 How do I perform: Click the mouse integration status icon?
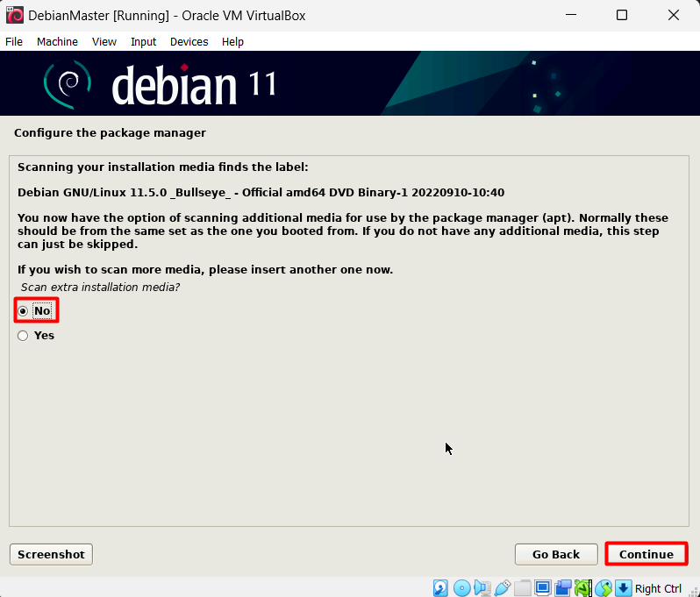pyautogui.click(x=604, y=588)
